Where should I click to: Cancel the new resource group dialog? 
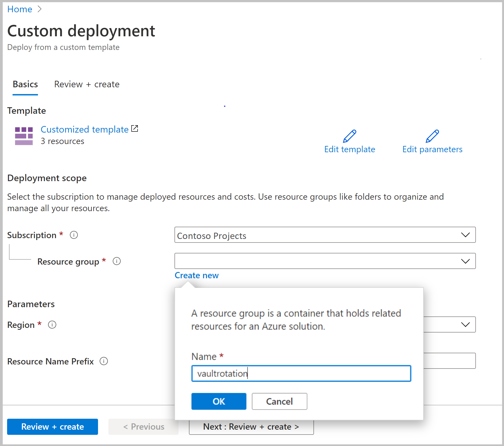(x=279, y=401)
